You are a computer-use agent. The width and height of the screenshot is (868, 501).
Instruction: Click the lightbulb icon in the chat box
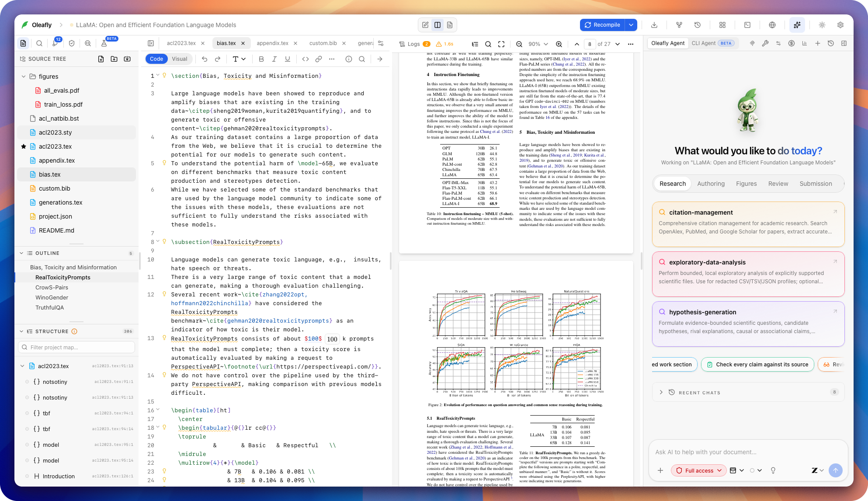click(x=773, y=470)
